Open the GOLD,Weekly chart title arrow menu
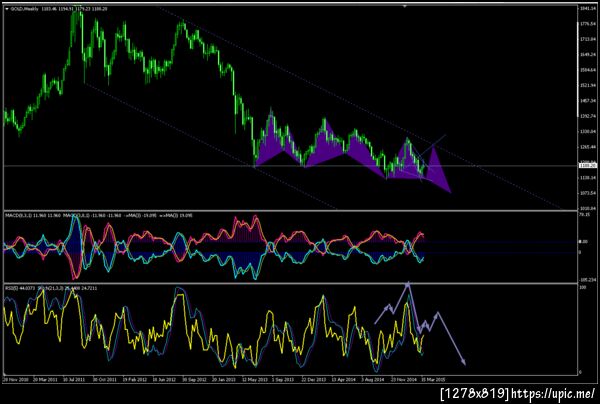This screenshot has height=404, width=600. [x=7, y=8]
